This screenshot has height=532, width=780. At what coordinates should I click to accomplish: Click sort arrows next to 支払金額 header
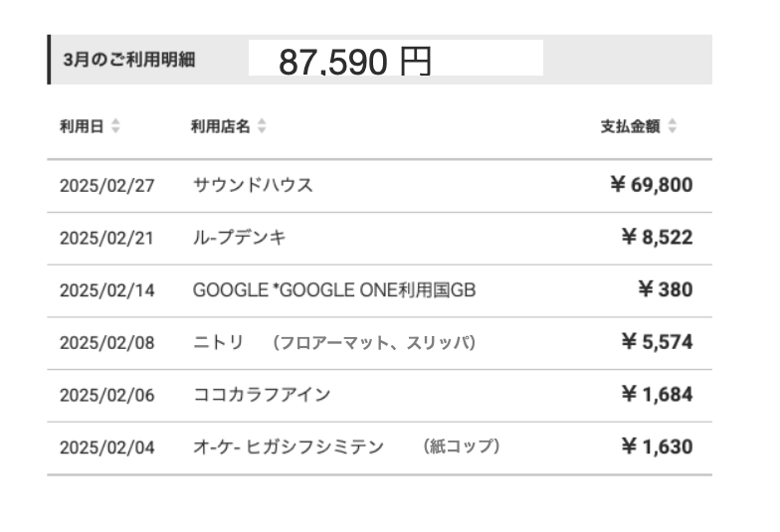[673, 126]
